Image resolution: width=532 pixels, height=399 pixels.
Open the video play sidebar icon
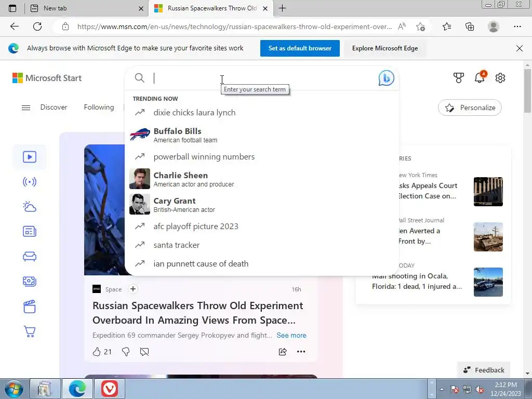click(x=30, y=157)
